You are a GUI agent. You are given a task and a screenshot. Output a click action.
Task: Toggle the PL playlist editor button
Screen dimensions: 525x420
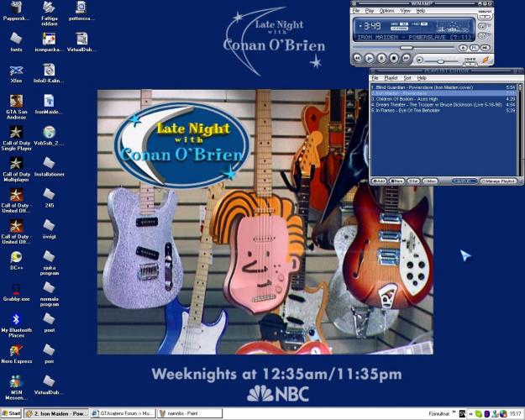pyautogui.click(x=474, y=48)
